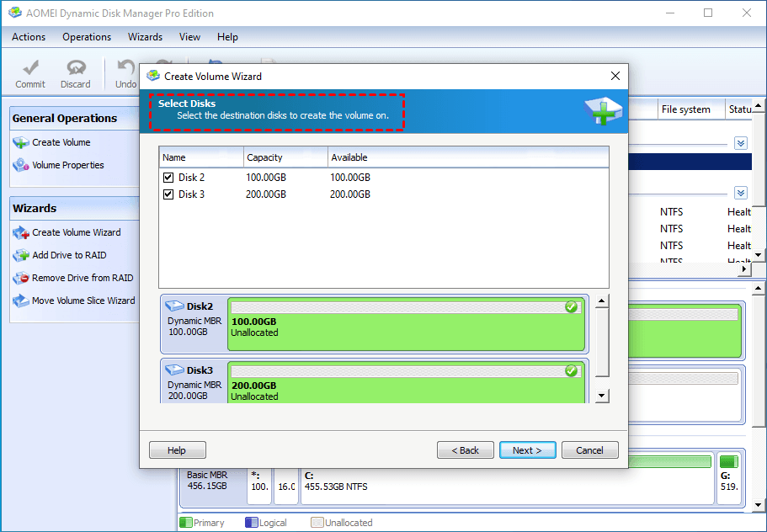Viewport: 767px width, 532px height.
Task: Click volume list horizontal scroll right arrow
Action: (x=744, y=269)
